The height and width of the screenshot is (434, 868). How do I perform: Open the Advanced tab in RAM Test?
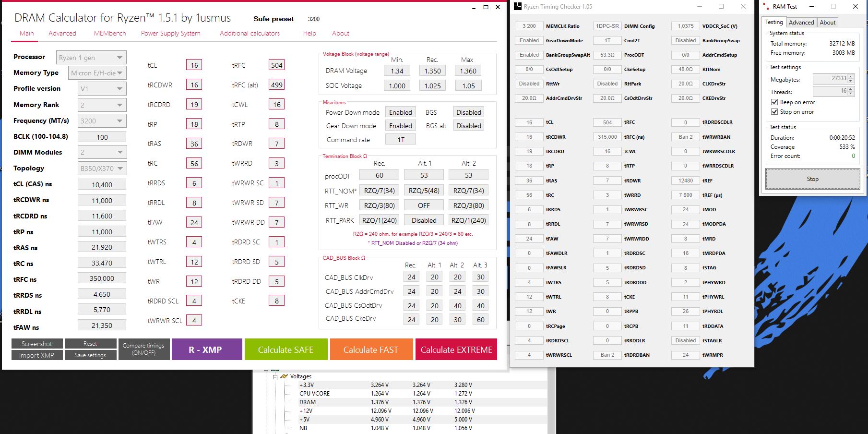(x=801, y=23)
